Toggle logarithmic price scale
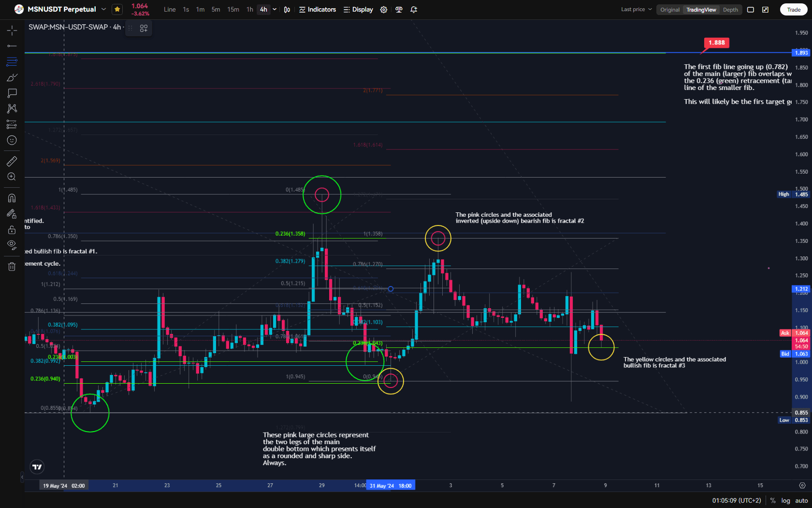 pyautogui.click(x=786, y=501)
